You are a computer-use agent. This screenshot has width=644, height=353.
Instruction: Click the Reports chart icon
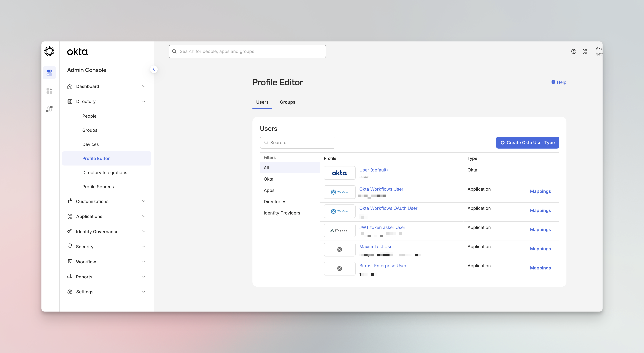point(70,276)
